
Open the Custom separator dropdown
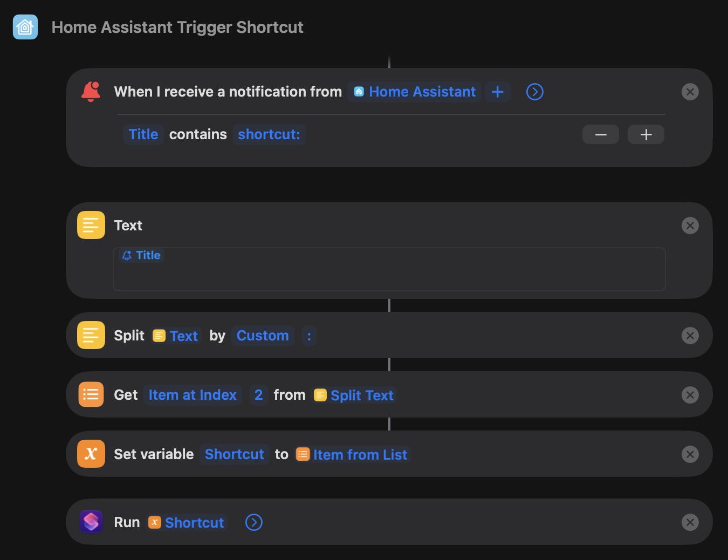click(263, 336)
